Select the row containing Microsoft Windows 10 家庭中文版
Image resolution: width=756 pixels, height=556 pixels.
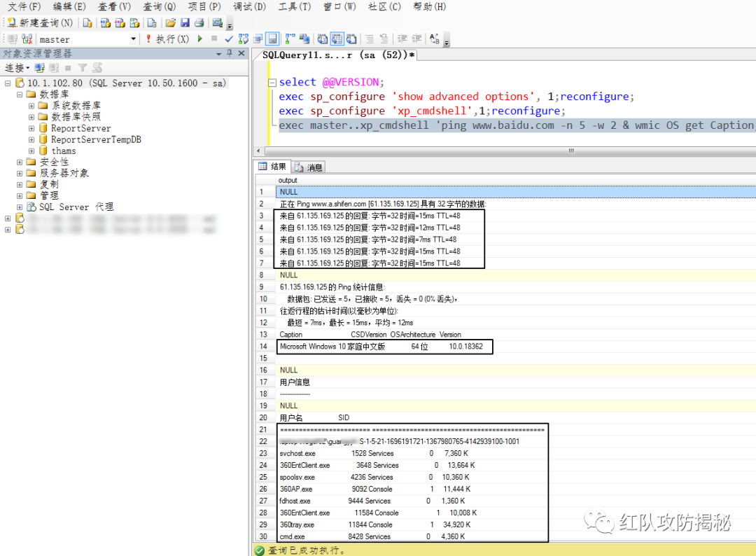[x=506, y=346]
